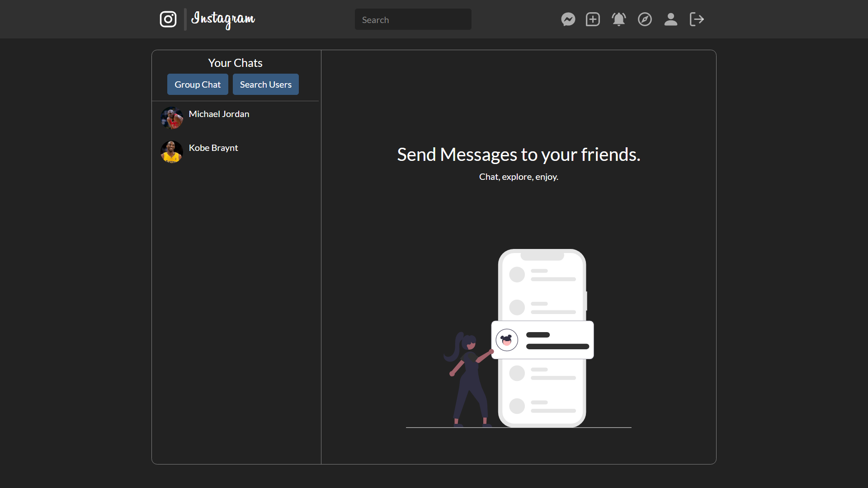
Task: Click the Search Users button
Action: (x=266, y=84)
